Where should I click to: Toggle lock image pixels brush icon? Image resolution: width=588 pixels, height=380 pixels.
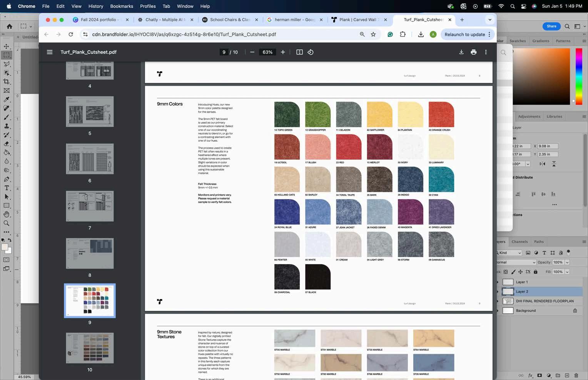[x=513, y=272]
